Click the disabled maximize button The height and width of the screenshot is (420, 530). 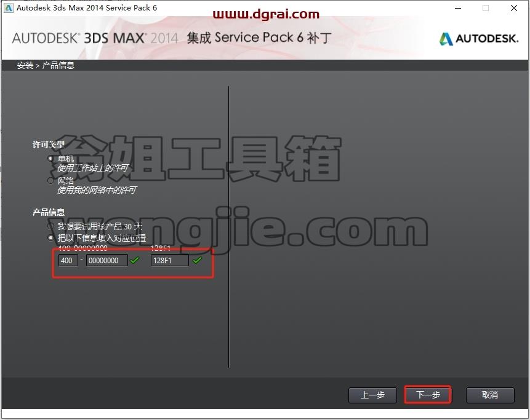(486, 8)
